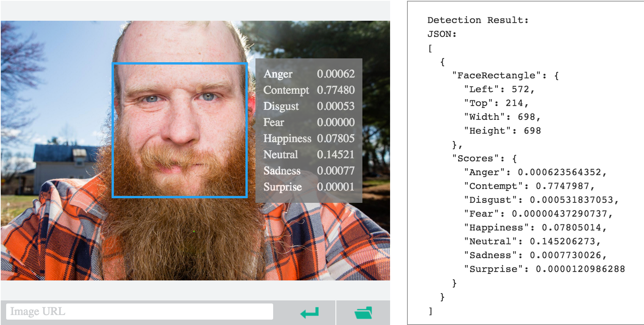Click the "Height": 698 JSON line

[x=502, y=131]
